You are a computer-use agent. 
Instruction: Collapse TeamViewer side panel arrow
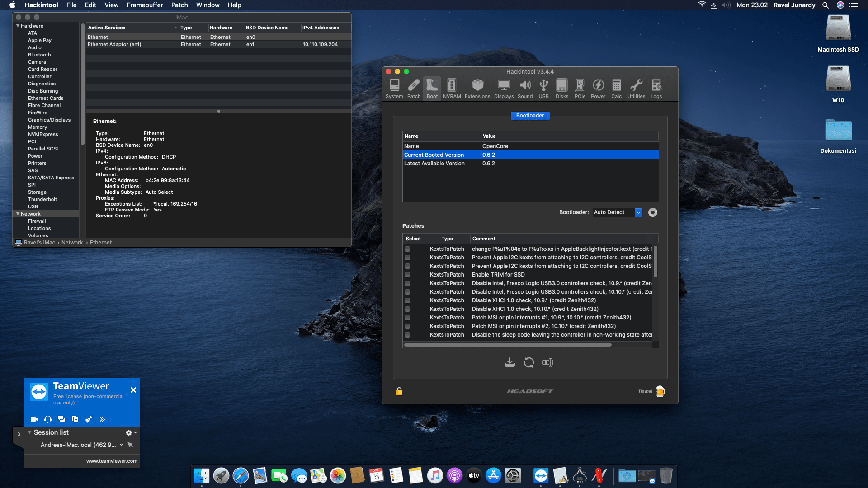coord(19,434)
